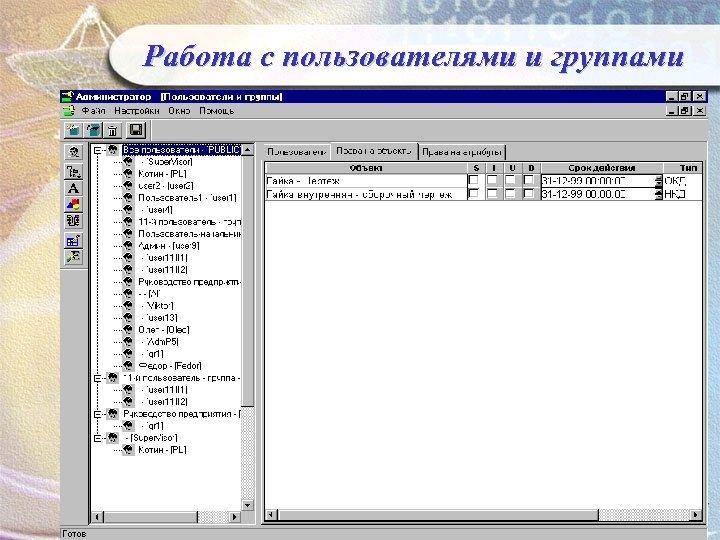Click the table horizontal scroll-left arrow

(271, 515)
